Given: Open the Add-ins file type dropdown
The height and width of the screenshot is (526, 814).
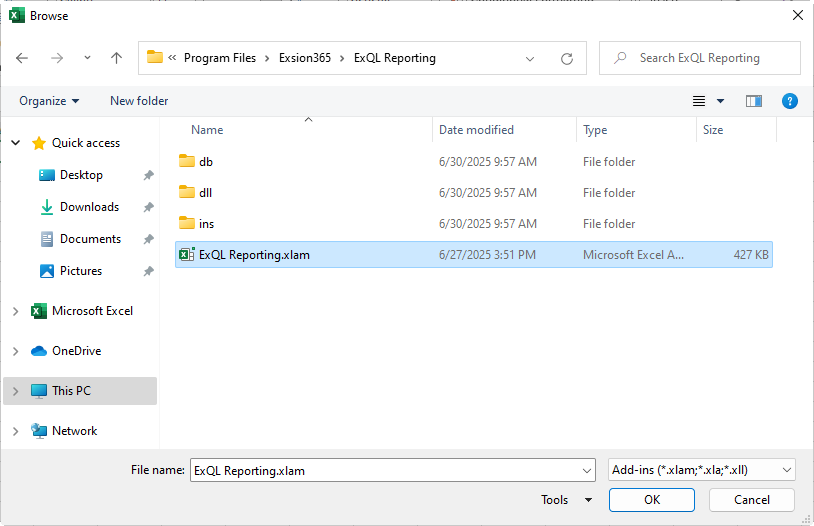Looking at the screenshot, I should click(702, 470).
